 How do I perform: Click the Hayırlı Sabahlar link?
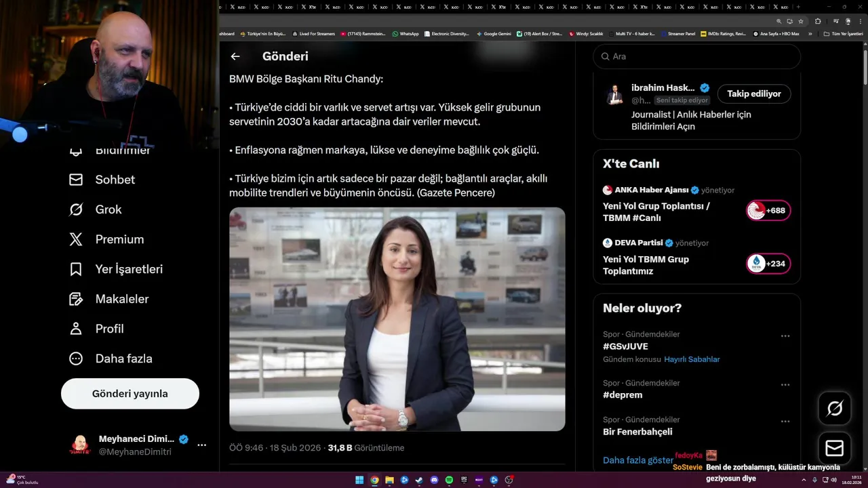[692, 359]
